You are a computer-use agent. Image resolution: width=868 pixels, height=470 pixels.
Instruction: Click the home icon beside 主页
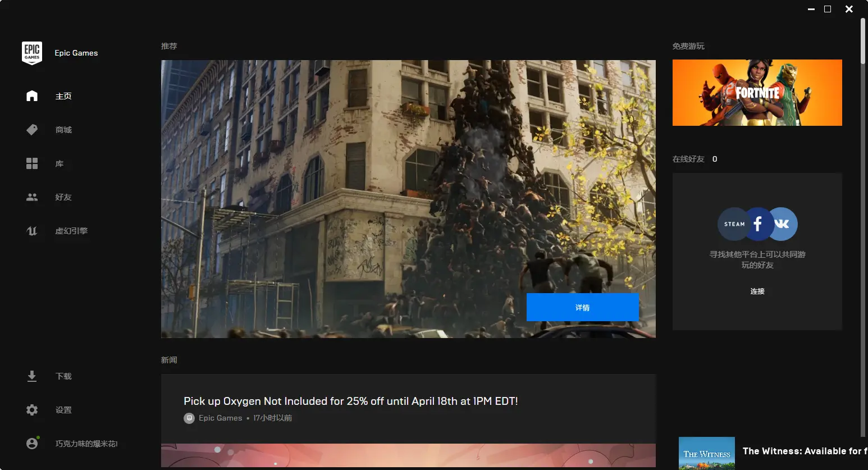pos(32,96)
